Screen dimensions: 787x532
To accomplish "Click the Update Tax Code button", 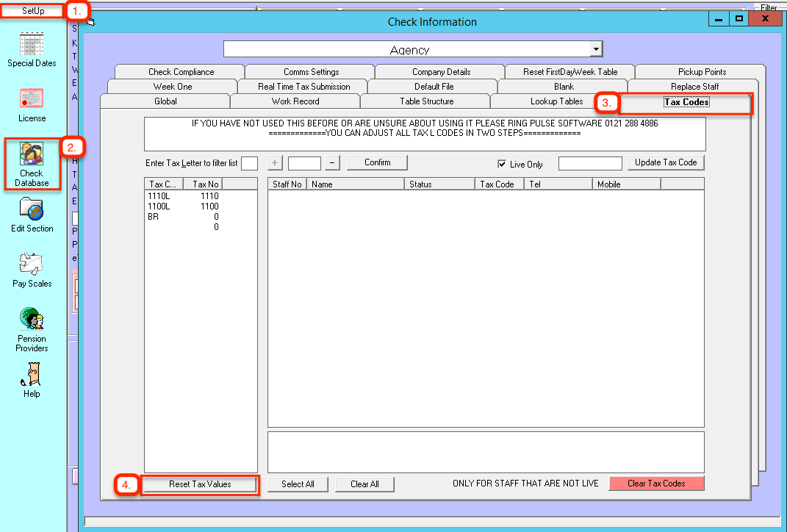I will [665, 162].
